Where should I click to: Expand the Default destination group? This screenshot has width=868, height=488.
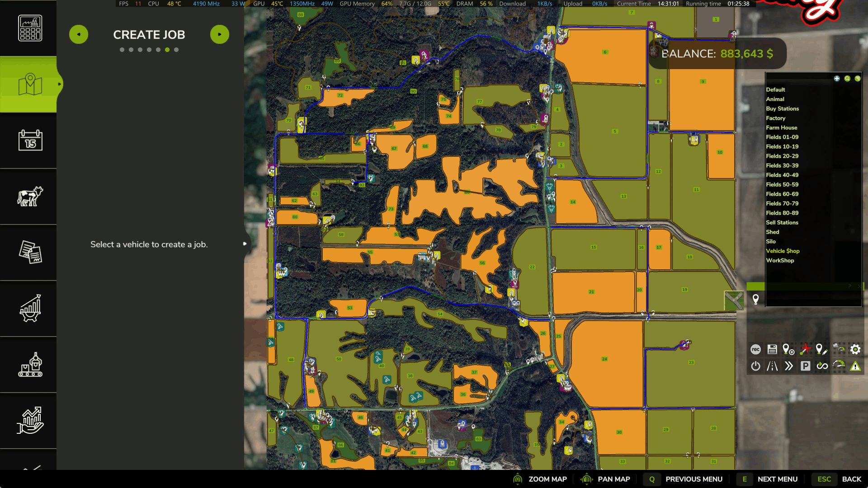(775, 89)
